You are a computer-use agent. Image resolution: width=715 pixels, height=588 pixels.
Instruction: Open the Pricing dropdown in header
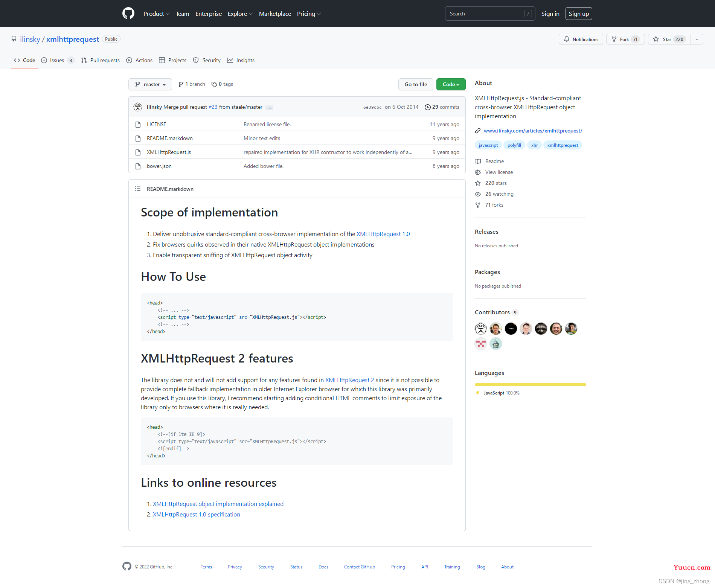(x=309, y=14)
